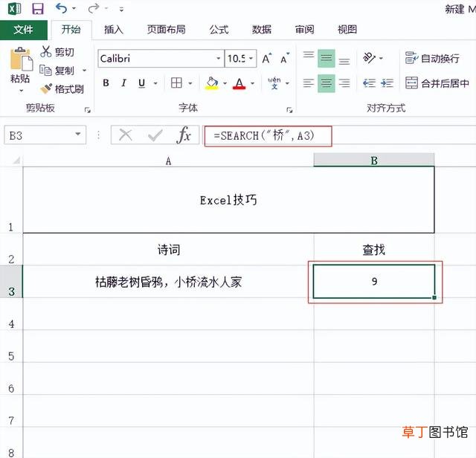Open the 文件 menu
476x458 pixels.
pyautogui.click(x=23, y=30)
